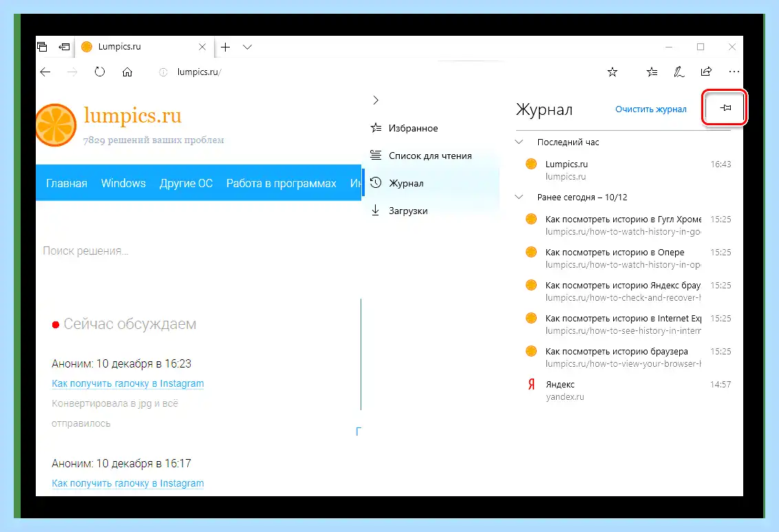Click the "Очистить журнал" link
Image resolution: width=779 pixels, height=532 pixels.
pyautogui.click(x=651, y=109)
